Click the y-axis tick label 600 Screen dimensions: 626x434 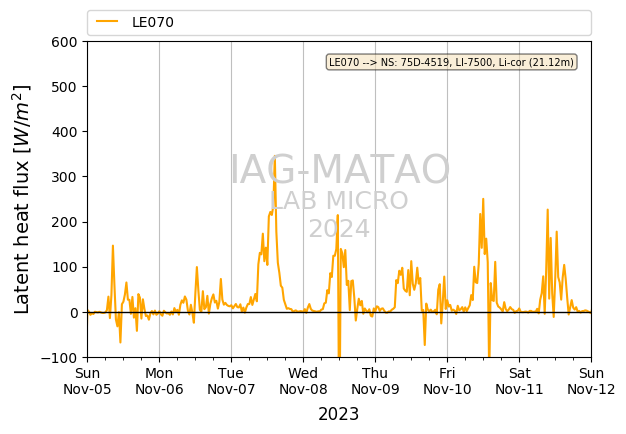(x=64, y=42)
